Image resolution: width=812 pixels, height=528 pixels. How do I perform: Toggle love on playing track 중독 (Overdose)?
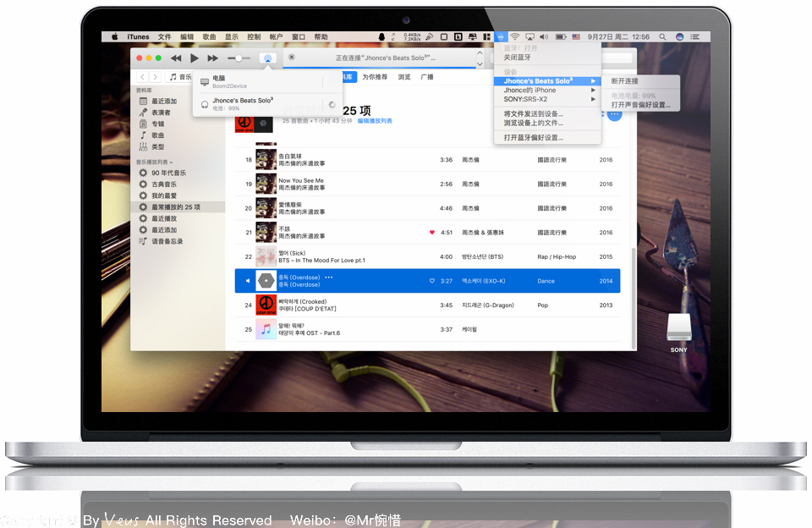pos(431,280)
